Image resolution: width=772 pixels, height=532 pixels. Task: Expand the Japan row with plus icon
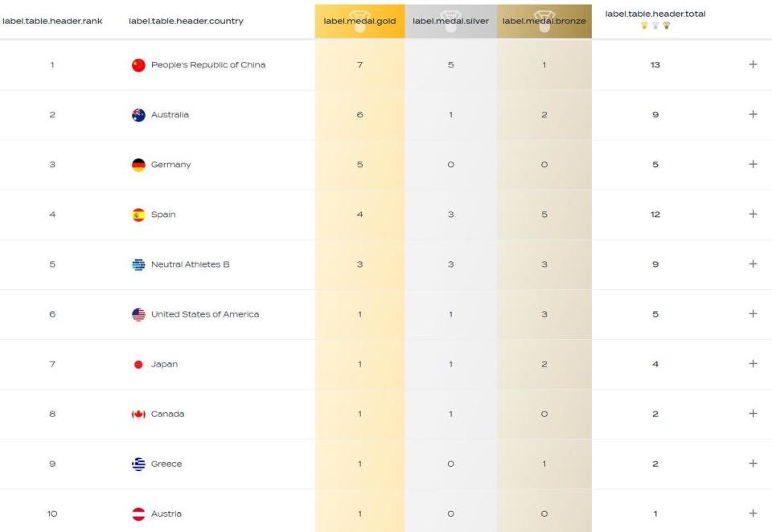[x=753, y=364]
